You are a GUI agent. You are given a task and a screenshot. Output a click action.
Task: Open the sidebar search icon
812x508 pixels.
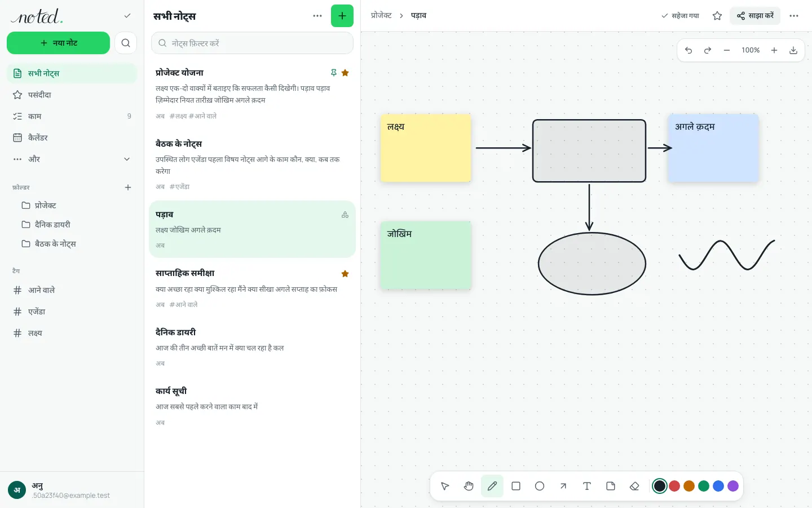(x=126, y=43)
